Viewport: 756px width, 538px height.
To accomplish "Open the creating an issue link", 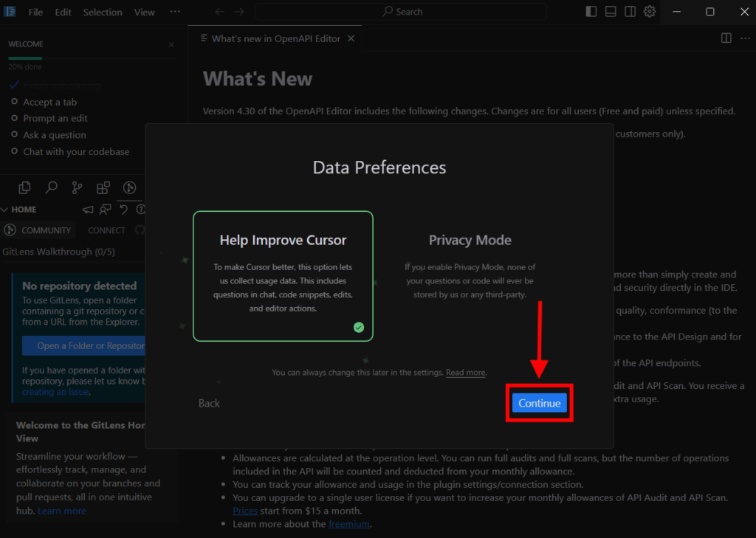I will pos(55,392).
